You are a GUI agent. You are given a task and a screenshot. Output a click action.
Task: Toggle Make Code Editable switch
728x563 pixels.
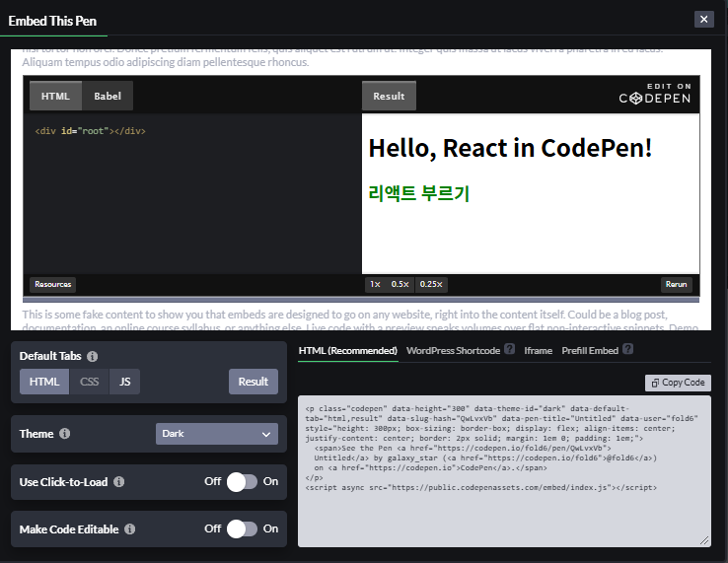(x=242, y=529)
